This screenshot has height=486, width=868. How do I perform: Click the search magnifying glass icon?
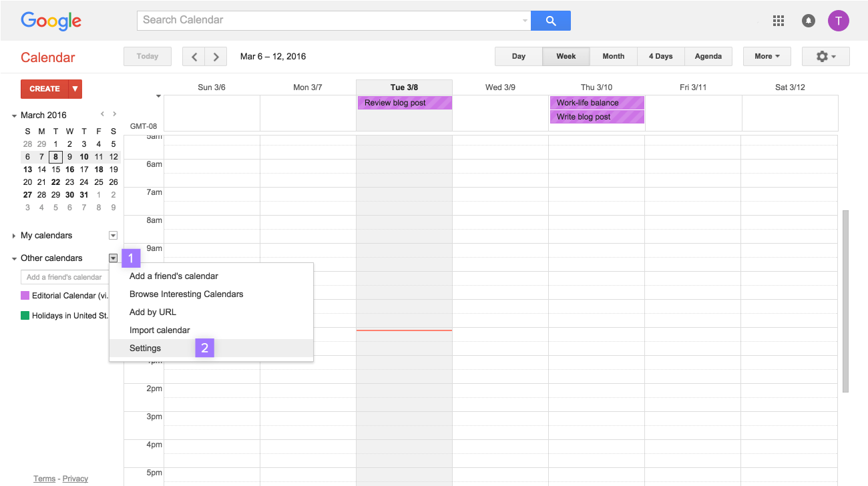(550, 20)
